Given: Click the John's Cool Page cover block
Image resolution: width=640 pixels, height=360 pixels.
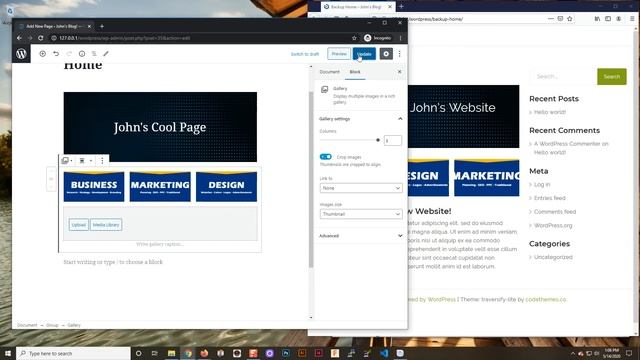Looking at the screenshot, I should pos(160,127).
